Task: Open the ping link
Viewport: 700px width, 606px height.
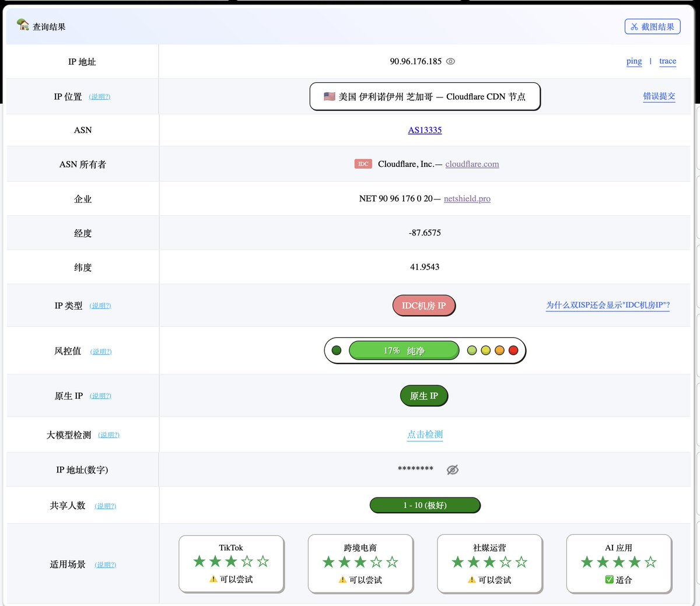Action: [634, 61]
